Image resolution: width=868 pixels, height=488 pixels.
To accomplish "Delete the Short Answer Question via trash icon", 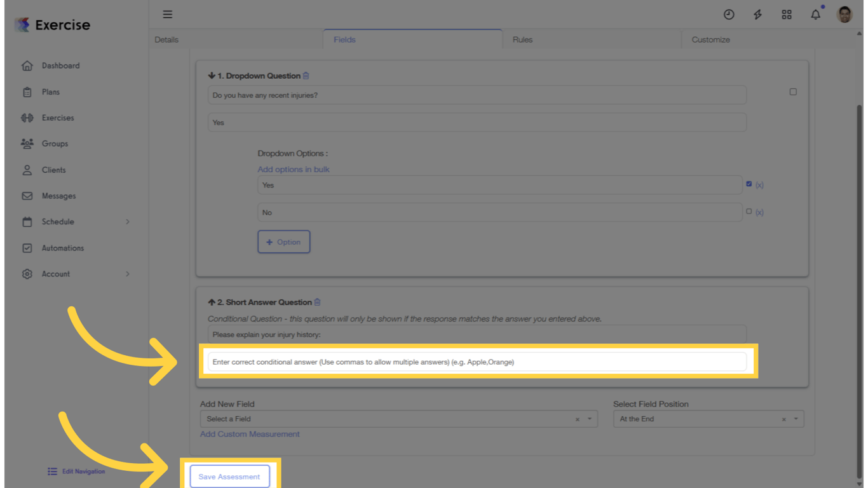I will (x=316, y=302).
